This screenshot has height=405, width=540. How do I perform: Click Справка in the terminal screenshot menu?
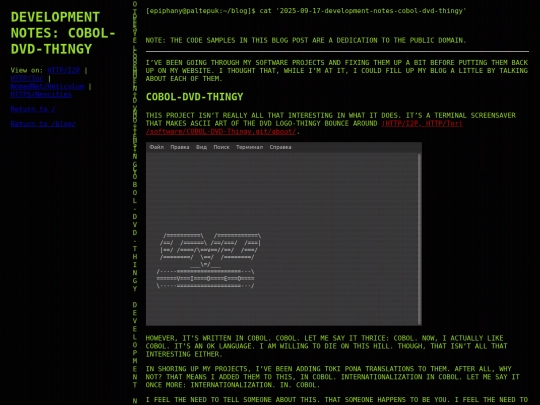[280, 147]
